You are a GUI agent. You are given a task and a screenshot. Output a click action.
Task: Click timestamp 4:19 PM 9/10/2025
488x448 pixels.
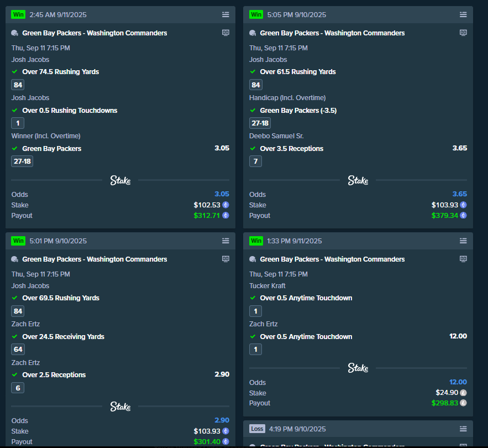[297, 429]
